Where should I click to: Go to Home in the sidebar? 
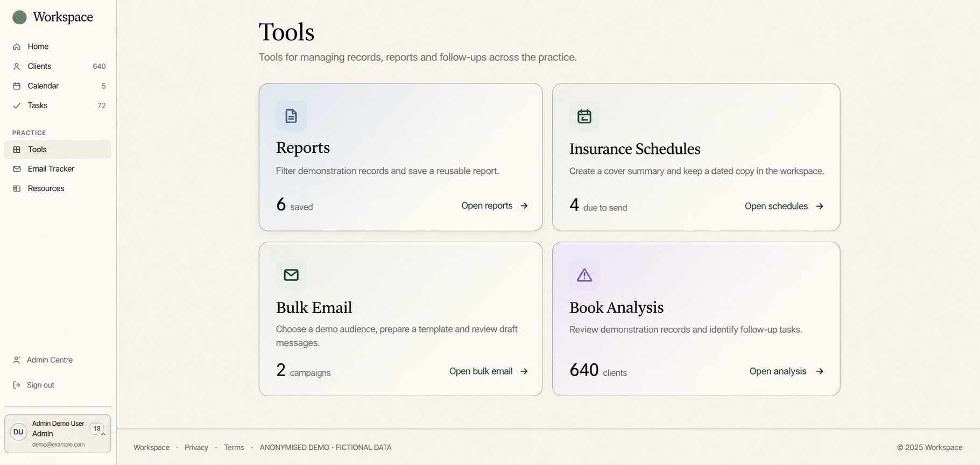click(58, 47)
